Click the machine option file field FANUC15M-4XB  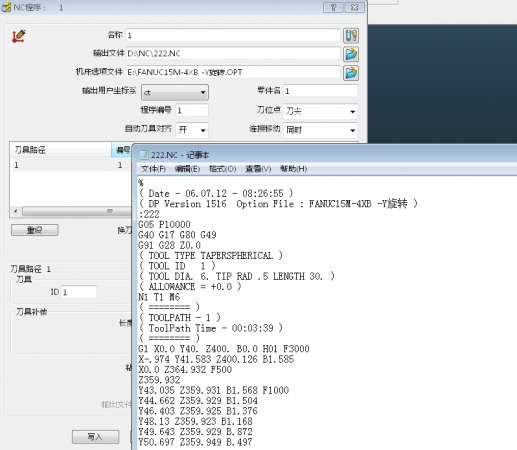[x=233, y=72]
